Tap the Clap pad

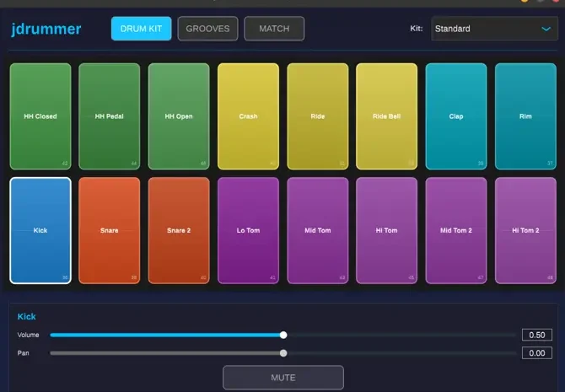[456, 116]
